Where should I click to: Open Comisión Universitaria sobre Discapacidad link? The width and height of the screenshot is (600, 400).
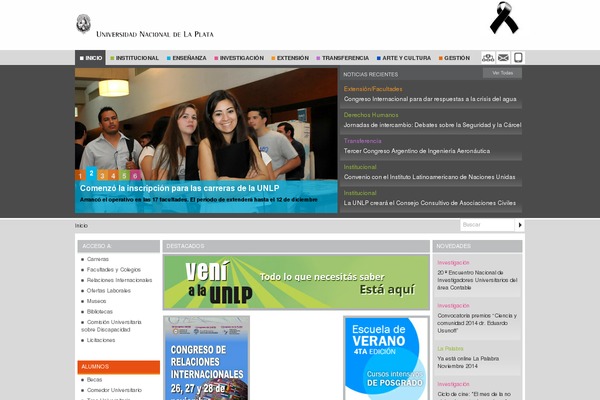[x=111, y=326]
